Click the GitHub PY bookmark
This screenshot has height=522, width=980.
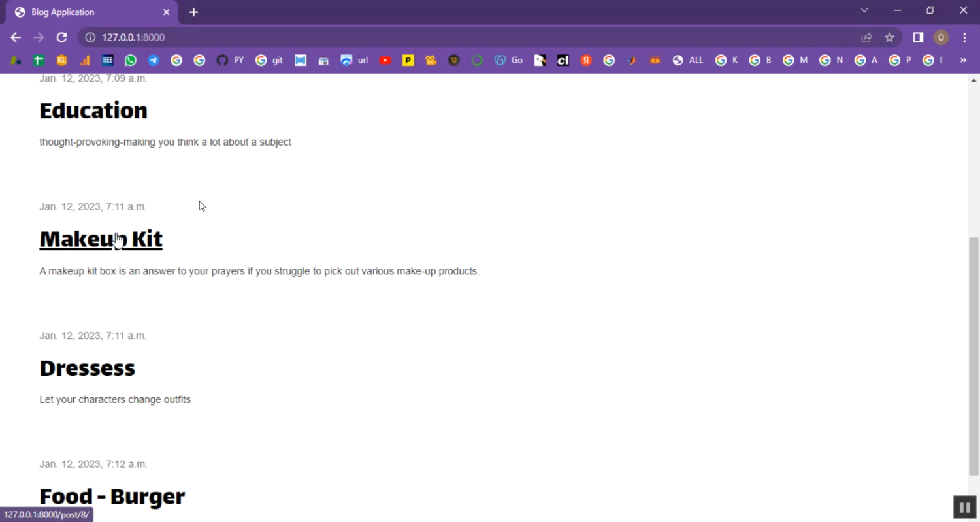229,60
